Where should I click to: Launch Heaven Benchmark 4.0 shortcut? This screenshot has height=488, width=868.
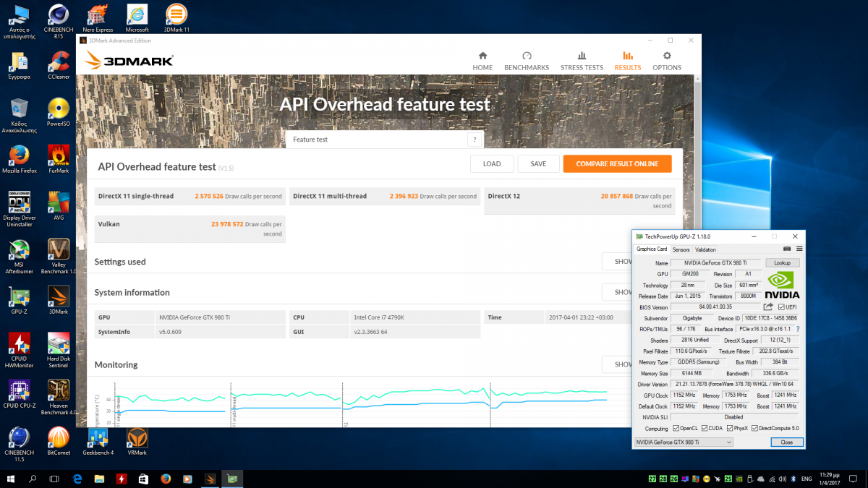click(59, 398)
